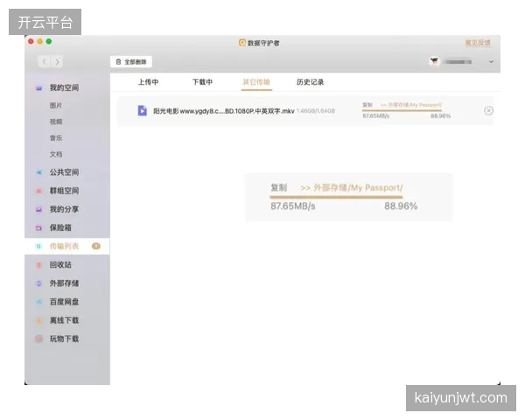The width and height of the screenshot is (525, 420).
Task: Open 文档 category in sidebar
Action: tap(56, 154)
